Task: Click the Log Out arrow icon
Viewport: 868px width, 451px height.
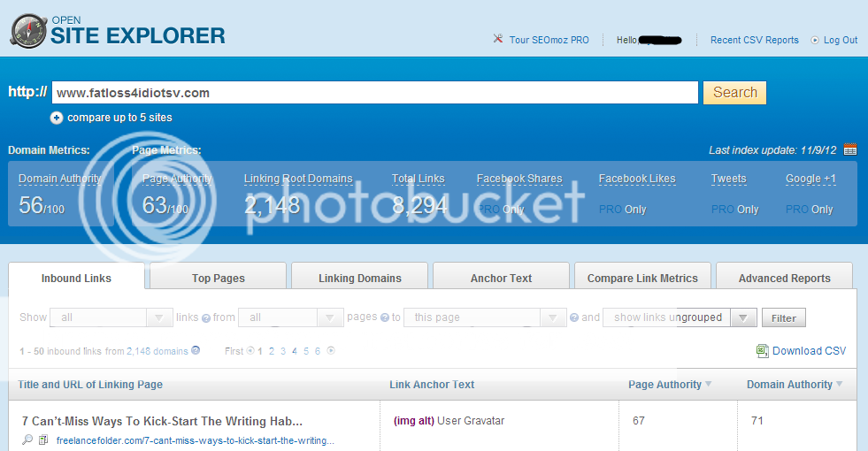Action: pos(815,40)
